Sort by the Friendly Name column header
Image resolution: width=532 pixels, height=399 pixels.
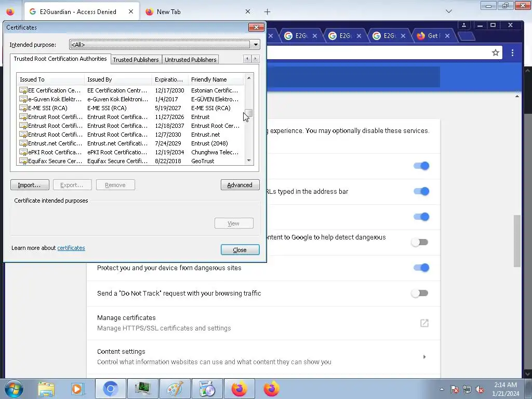(216, 79)
